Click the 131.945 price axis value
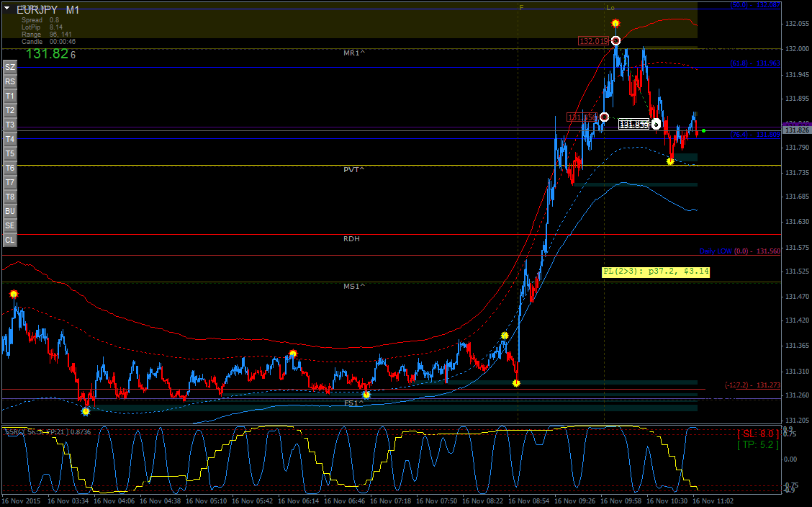This screenshot has width=812, height=507. [x=797, y=75]
